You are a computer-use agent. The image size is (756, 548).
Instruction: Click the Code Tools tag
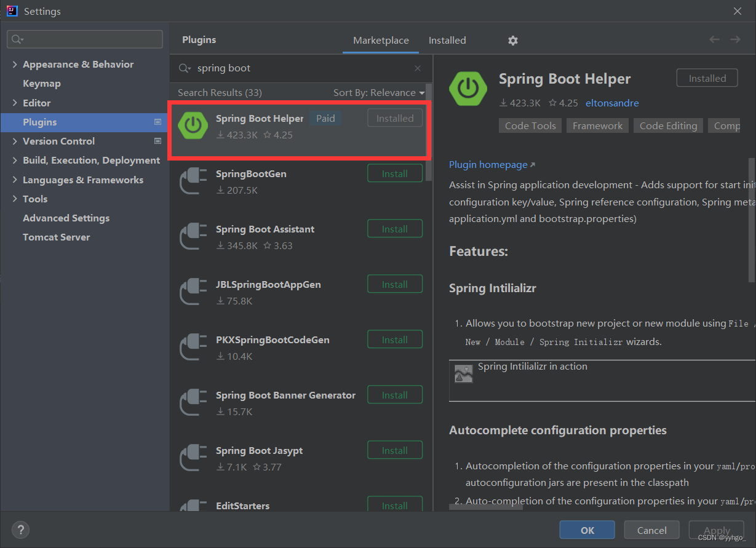tap(530, 126)
